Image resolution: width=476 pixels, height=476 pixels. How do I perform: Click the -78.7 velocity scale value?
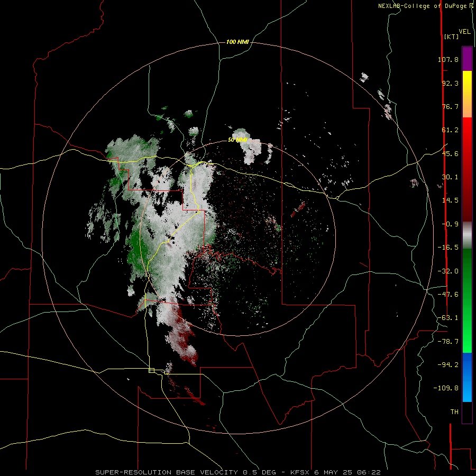point(448,342)
